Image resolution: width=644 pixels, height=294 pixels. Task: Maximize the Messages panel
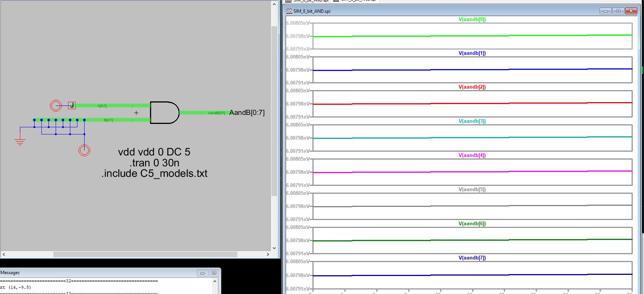(x=214, y=273)
